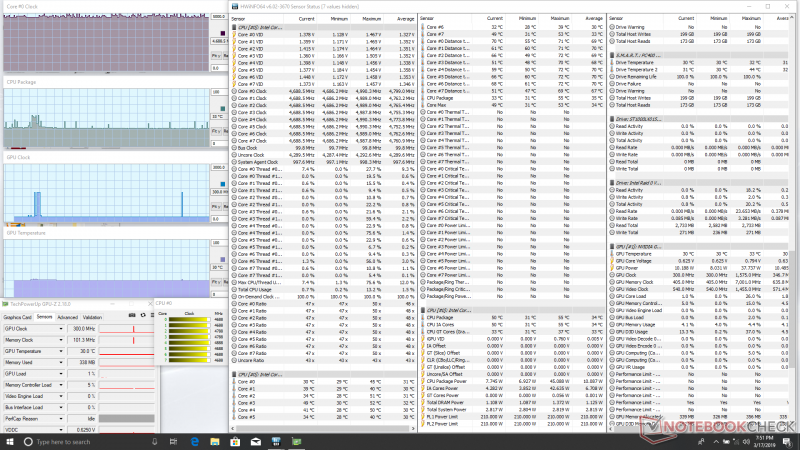The width and height of the screenshot is (800, 450).
Task: Select the Core #0 Ratio sensor row
Action: (x=322, y=304)
